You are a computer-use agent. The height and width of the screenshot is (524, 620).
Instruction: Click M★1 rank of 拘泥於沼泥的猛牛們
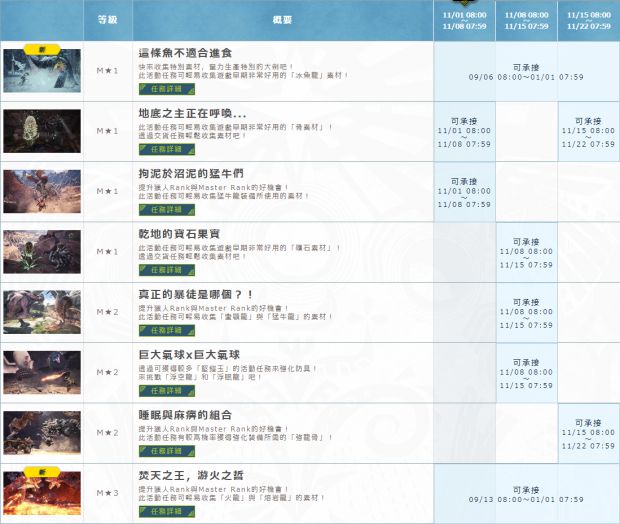click(x=108, y=191)
